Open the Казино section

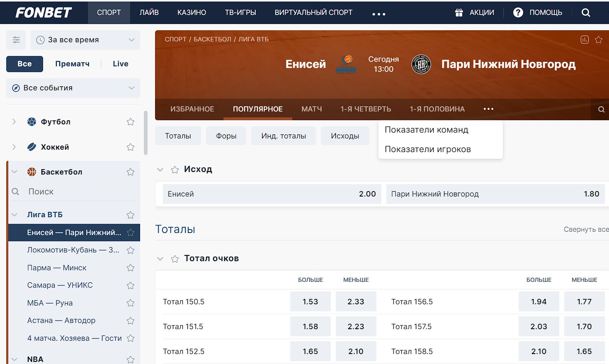192,12
